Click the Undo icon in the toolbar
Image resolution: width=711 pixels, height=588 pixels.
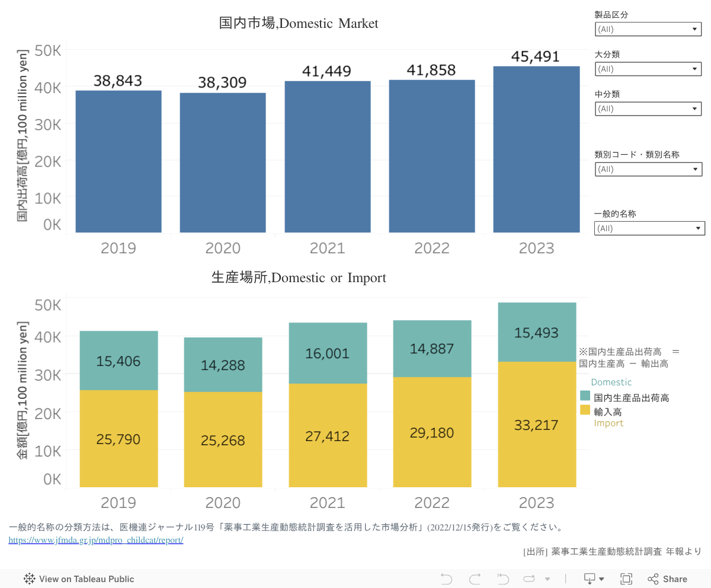pos(447,579)
